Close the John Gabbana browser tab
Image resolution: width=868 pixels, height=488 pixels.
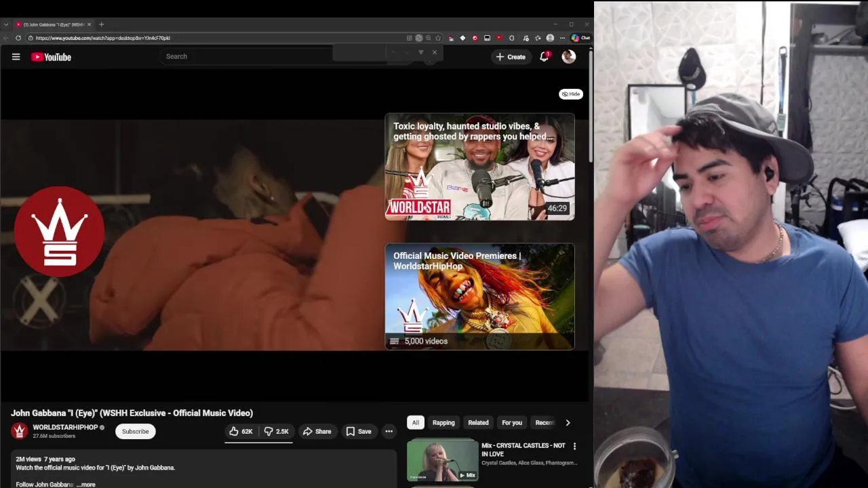point(89,24)
